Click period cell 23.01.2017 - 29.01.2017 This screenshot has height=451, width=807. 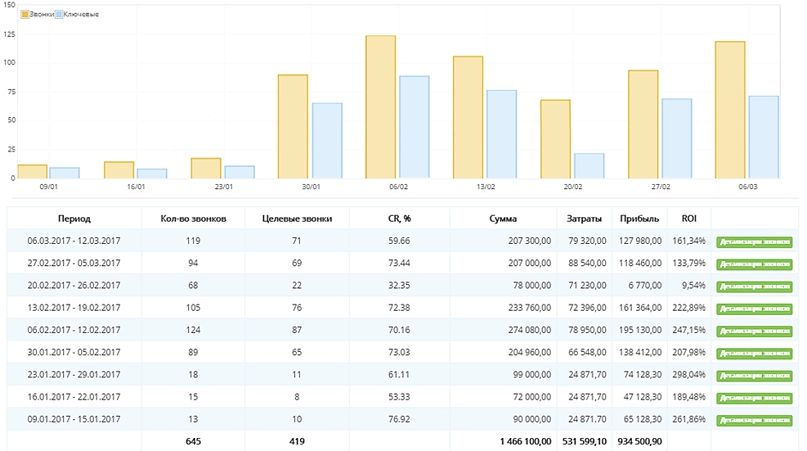point(74,375)
